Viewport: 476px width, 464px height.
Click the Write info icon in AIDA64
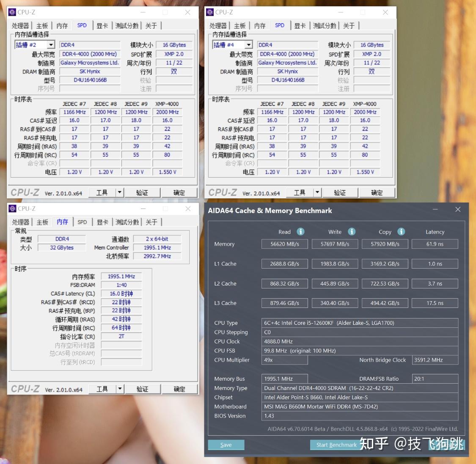[352, 231]
